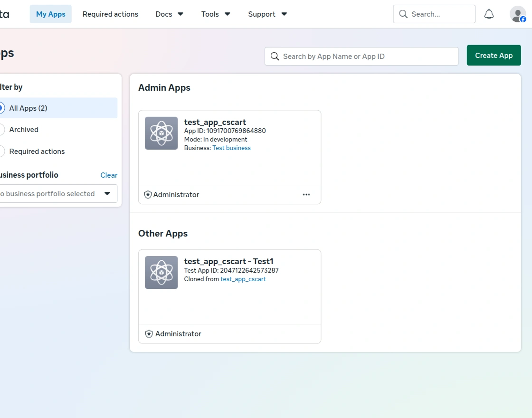The height and width of the screenshot is (418, 532).
Task: Click Administrator shield icon on test_app_cscart card
Action: [148, 194]
